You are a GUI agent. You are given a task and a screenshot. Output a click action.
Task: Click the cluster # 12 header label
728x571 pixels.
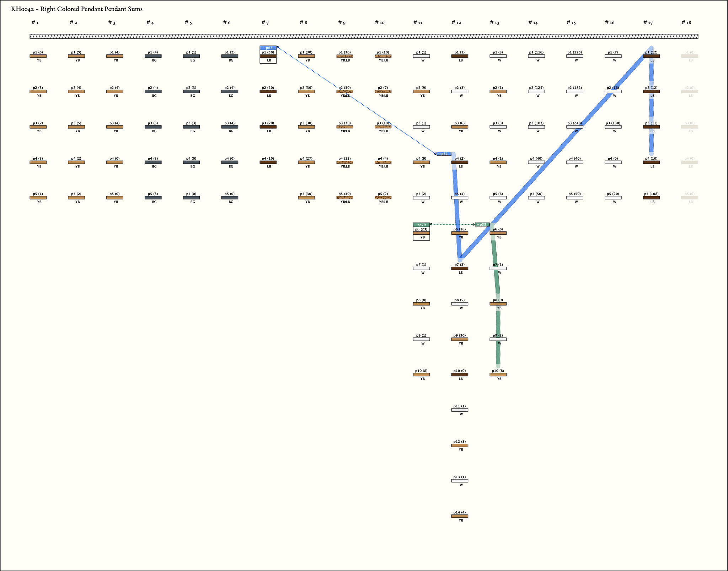point(456,23)
